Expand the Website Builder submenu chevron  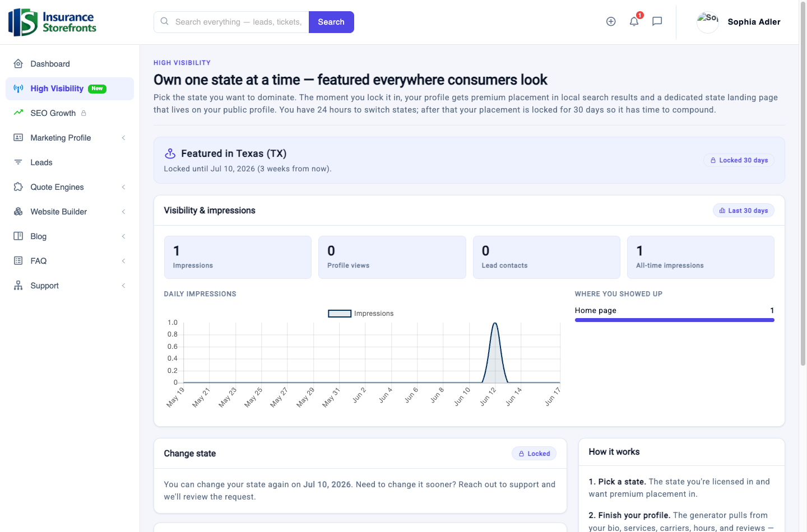tap(123, 212)
